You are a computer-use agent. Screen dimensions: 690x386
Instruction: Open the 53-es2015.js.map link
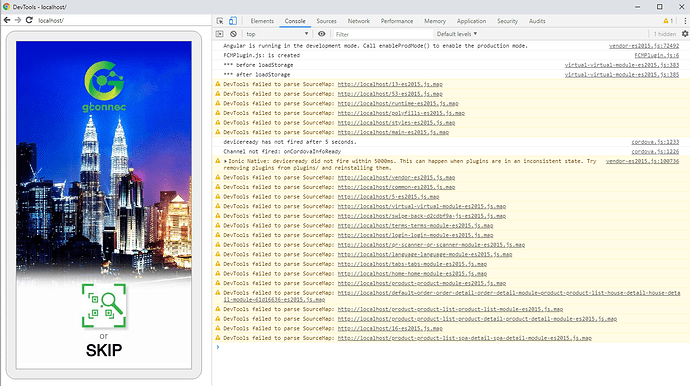pos(390,94)
